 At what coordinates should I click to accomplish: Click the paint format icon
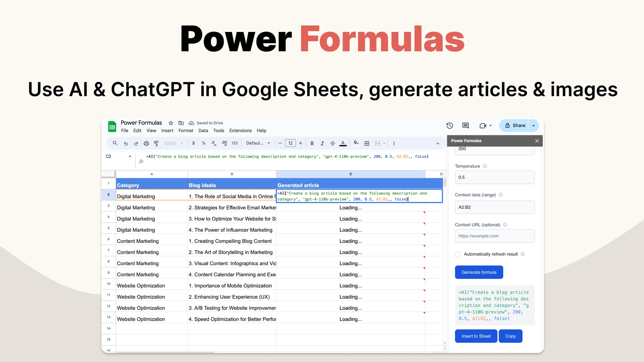(x=156, y=143)
